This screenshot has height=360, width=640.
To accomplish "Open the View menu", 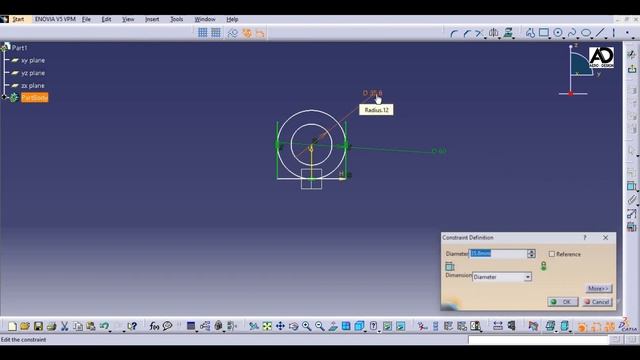I will click(128, 19).
